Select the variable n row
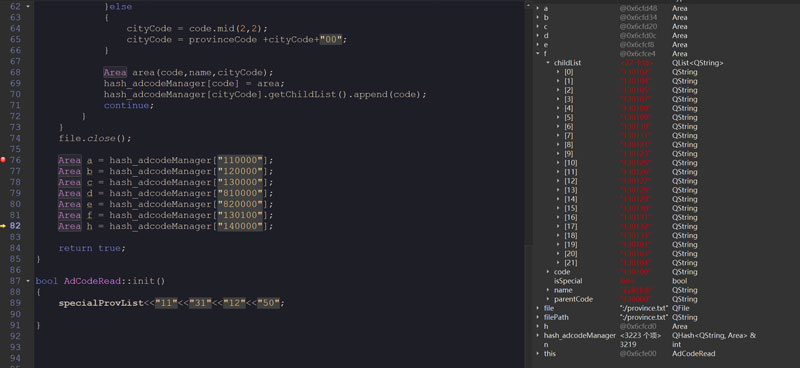 click(x=666, y=345)
